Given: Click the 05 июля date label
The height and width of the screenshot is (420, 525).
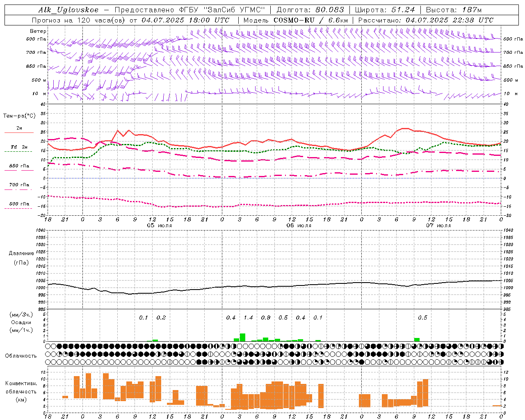Looking at the screenshot, I should coord(160,226).
